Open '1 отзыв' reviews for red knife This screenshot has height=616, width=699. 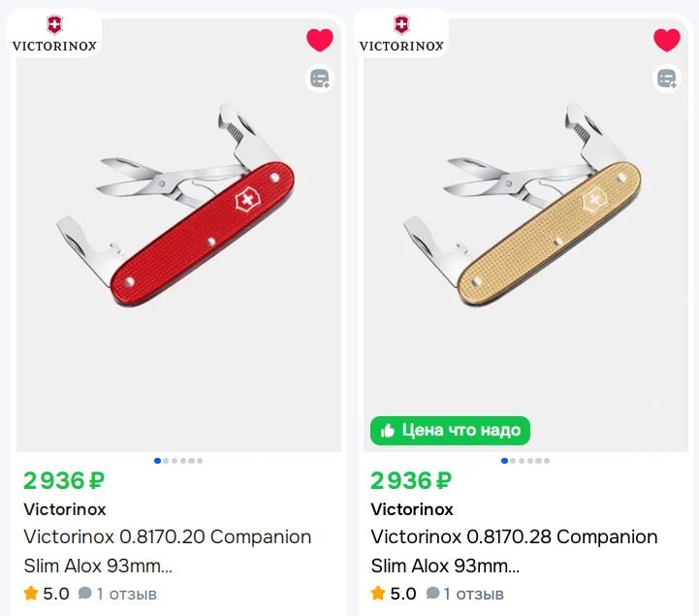[x=117, y=594]
